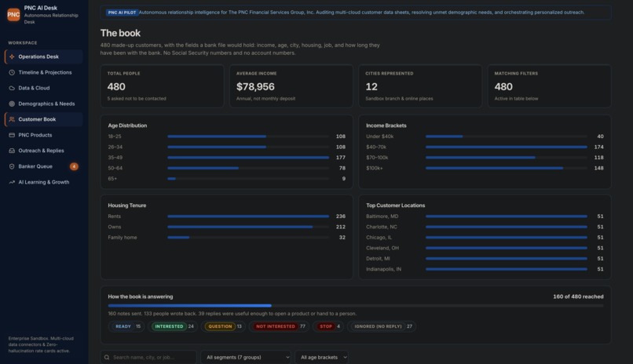Click the '26-34' age row label
The height and width of the screenshot is (364, 633).
pyautogui.click(x=115, y=147)
